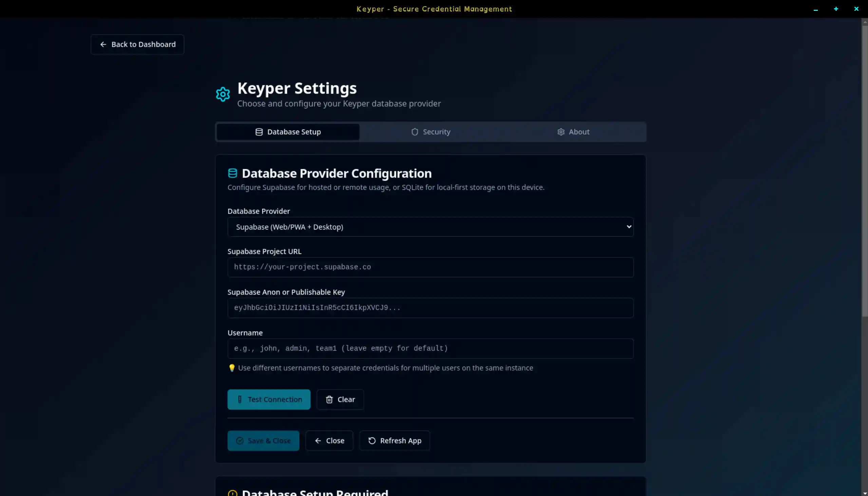Click the Test Connection button

(269, 399)
